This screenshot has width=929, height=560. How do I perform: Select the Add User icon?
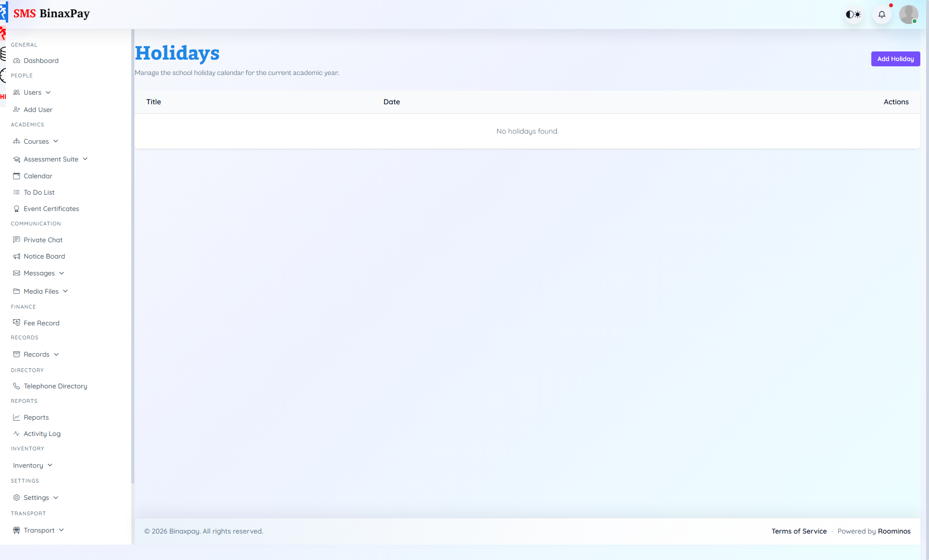[x=38, y=110]
